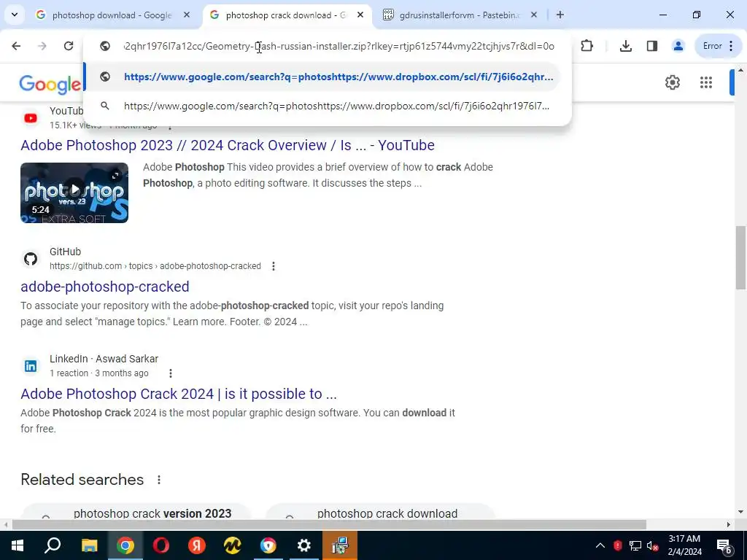Launch Opera from the taskbar
Screen dimensions: 747x560
click(161, 545)
